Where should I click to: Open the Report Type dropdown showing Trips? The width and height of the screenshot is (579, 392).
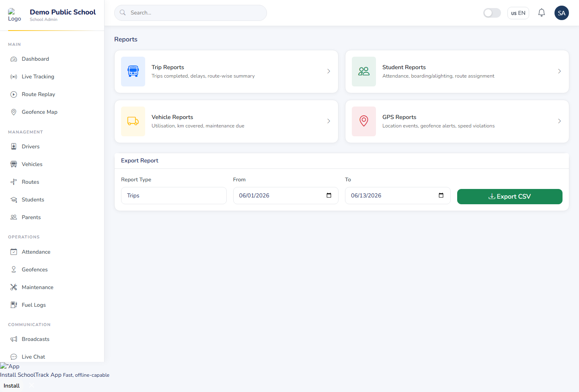(x=174, y=196)
